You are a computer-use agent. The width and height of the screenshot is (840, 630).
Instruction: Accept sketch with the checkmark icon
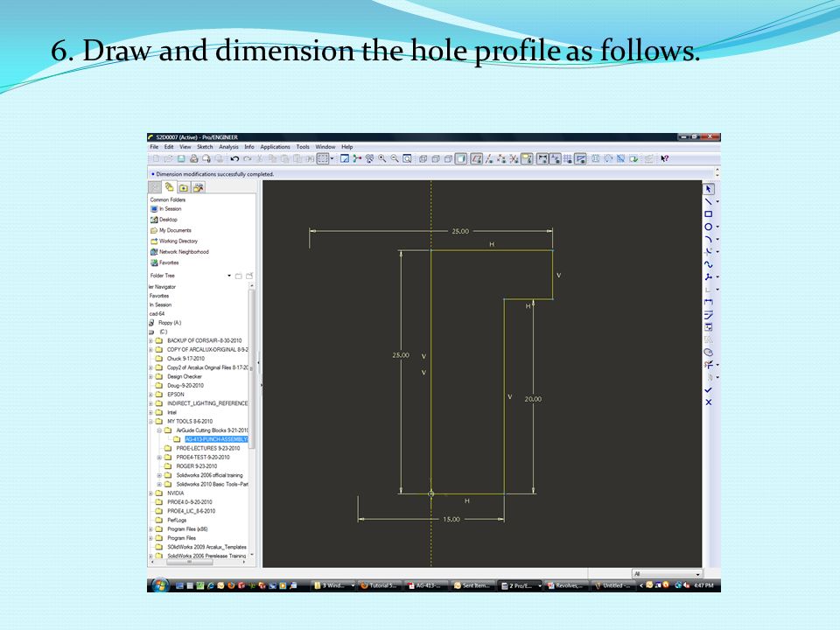[708, 390]
